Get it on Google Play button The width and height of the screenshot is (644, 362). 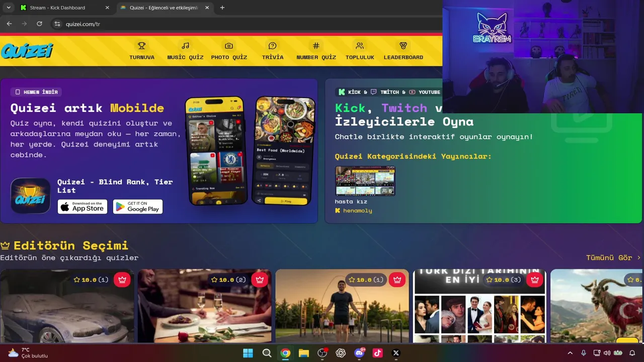(x=138, y=207)
